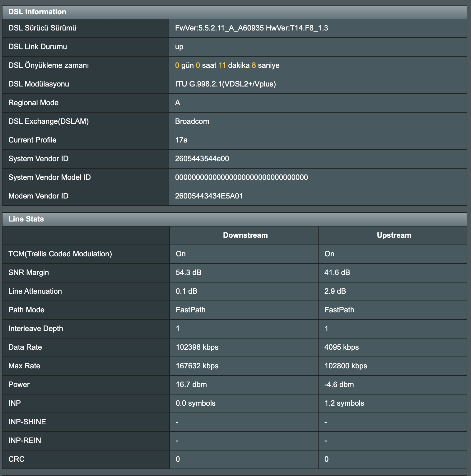Viewport: 471px width, 476px height.
Task: Click the System Vendor ID value 2605443544e00
Action: tap(202, 159)
